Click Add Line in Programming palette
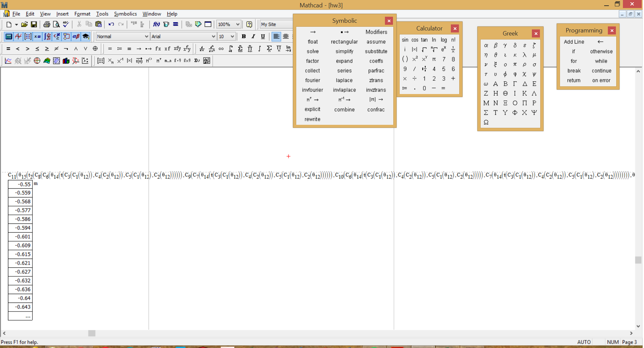 click(574, 41)
